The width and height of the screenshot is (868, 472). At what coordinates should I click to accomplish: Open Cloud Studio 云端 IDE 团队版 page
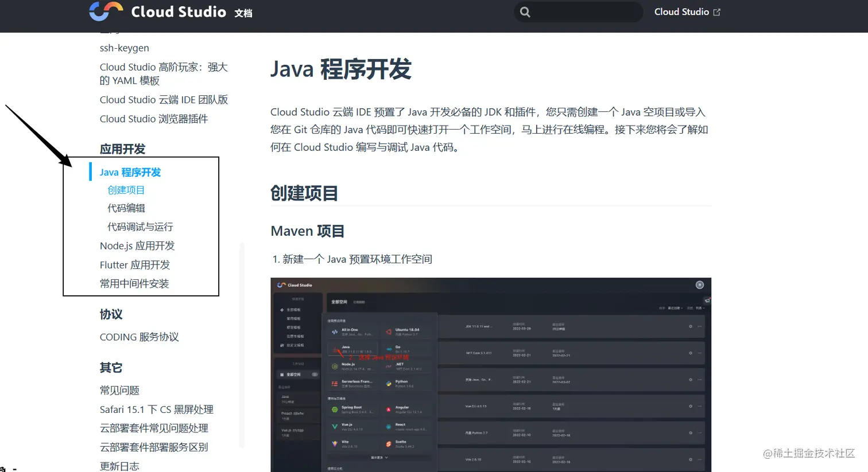coord(164,100)
